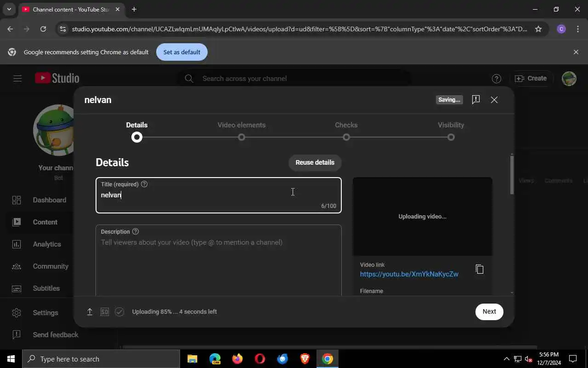Go to the Video elements step
This screenshot has height=368, width=588.
click(242, 132)
